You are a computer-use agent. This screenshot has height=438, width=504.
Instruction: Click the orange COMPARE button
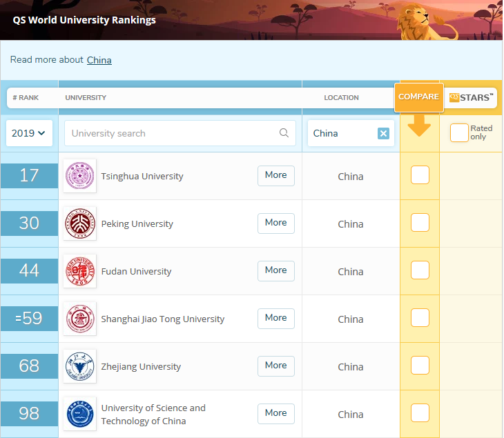coord(419,97)
